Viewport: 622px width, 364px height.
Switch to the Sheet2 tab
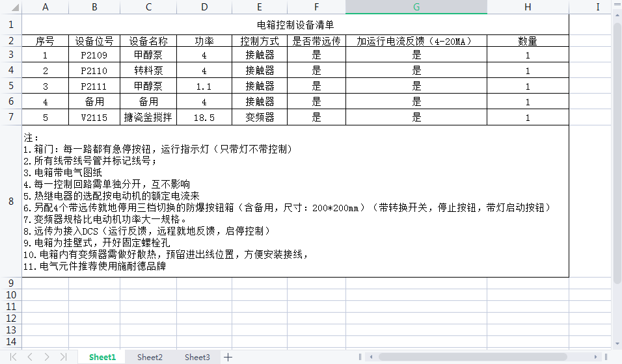point(150,357)
